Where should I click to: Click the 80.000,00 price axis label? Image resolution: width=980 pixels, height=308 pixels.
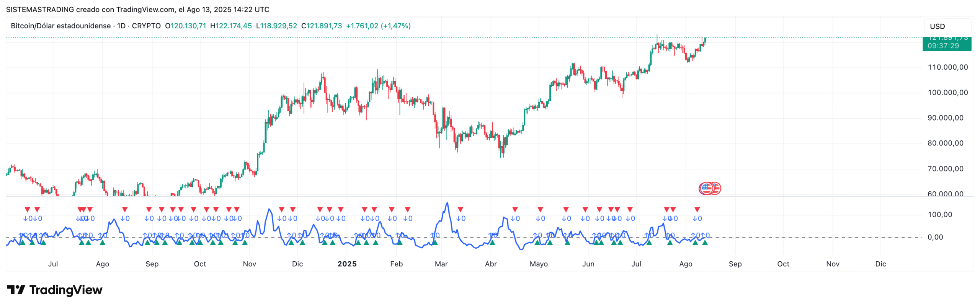945,143
